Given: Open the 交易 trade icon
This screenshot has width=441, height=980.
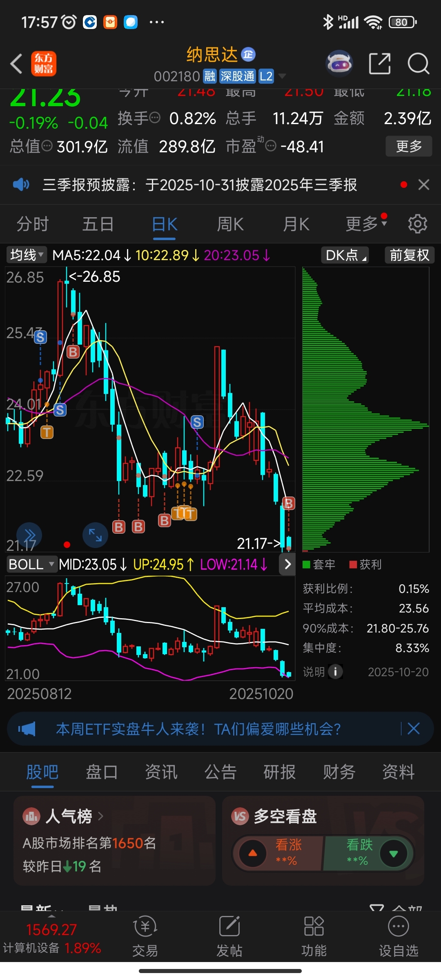Looking at the screenshot, I should click(x=145, y=936).
